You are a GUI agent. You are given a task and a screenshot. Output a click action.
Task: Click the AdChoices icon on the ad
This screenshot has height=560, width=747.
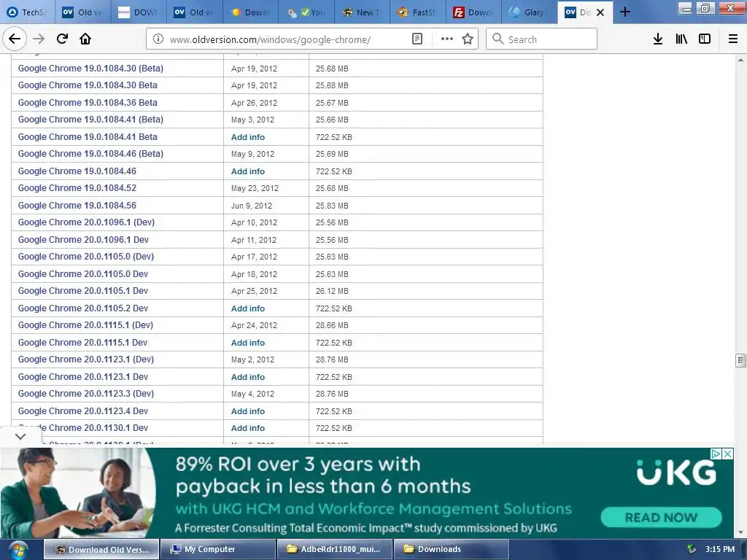pos(716,454)
